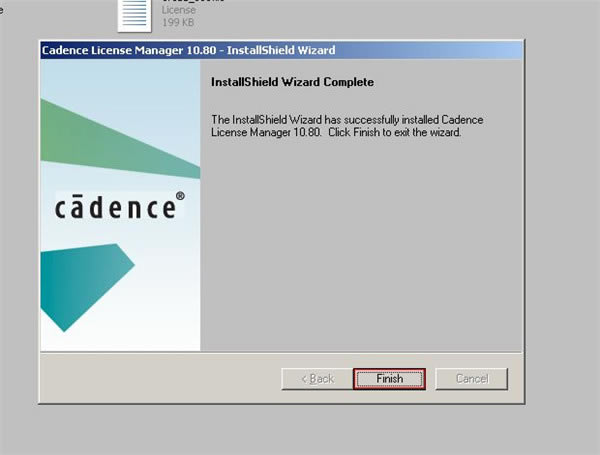Image resolution: width=600 pixels, height=455 pixels.
Task: Click the 'InstallShield Wizard Complete' heading
Action: coord(292,82)
